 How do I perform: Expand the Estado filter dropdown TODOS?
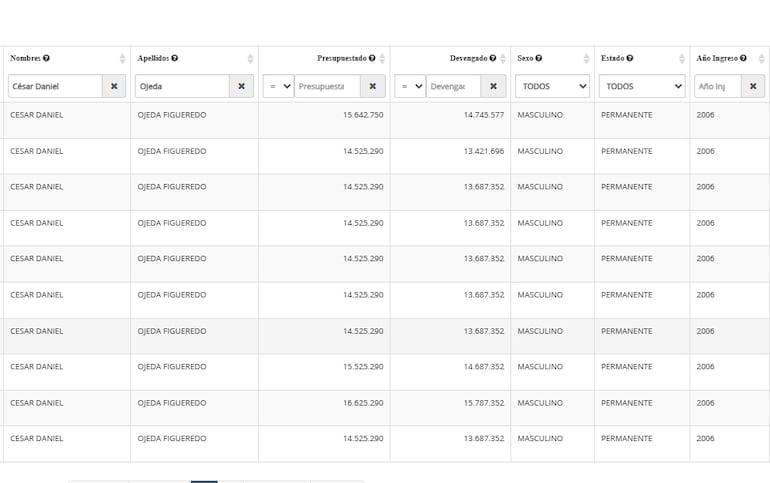click(643, 87)
